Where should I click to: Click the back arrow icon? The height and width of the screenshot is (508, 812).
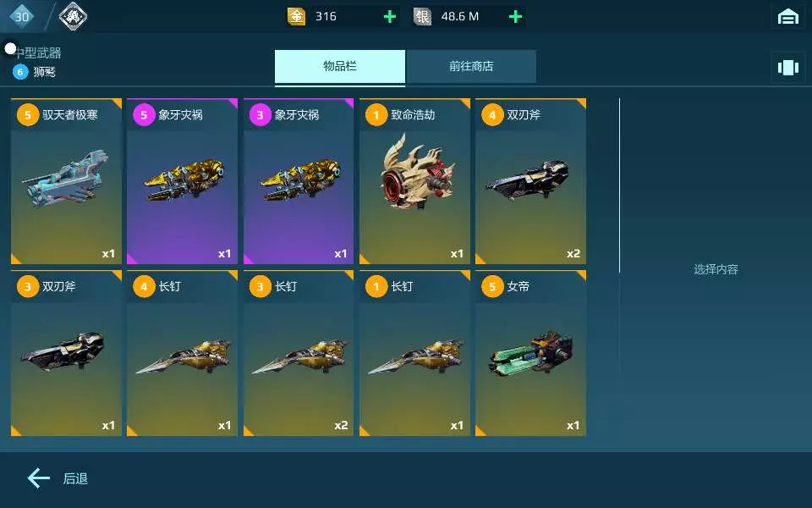coord(39,478)
